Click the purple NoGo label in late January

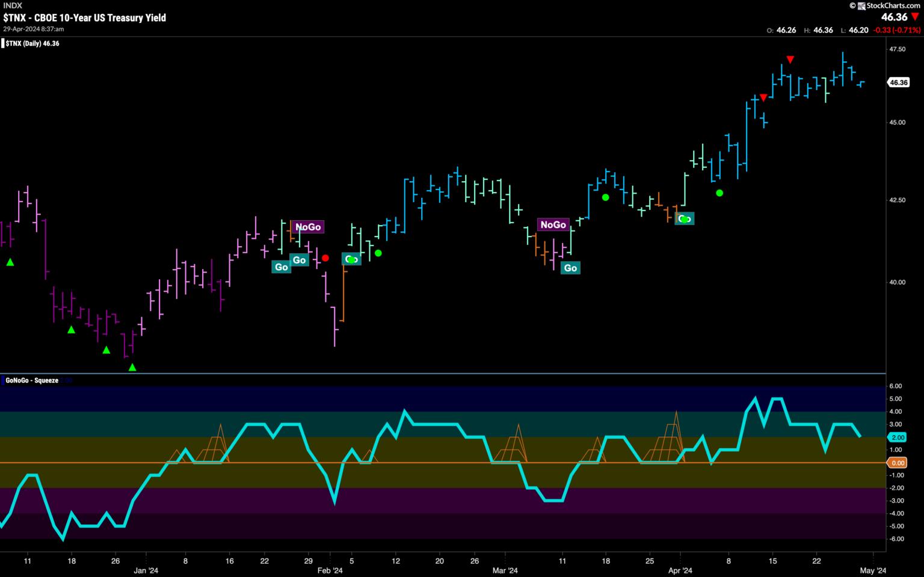(308, 227)
